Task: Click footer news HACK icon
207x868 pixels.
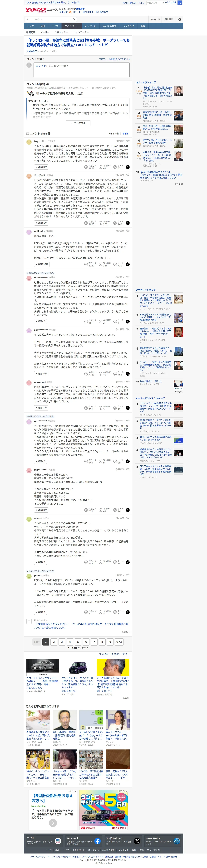Action: [176, 841]
